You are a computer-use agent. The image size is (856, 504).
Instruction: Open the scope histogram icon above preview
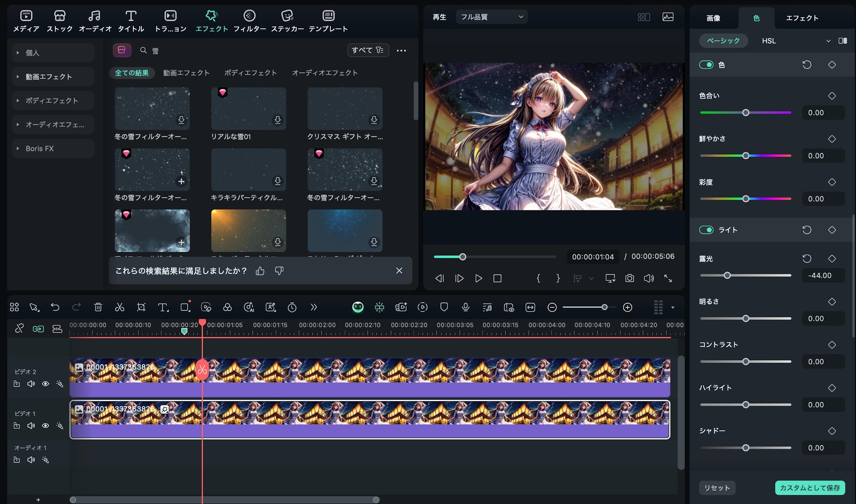pos(668,17)
